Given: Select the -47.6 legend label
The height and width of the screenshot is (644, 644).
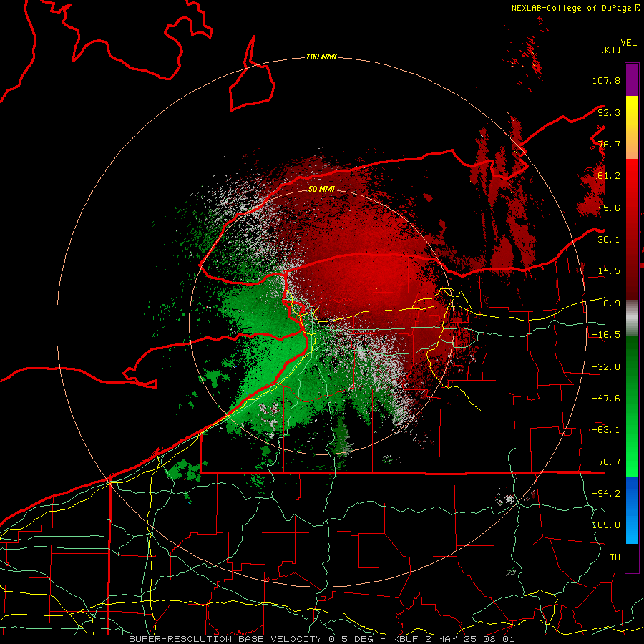Looking at the screenshot, I should point(606,399).
